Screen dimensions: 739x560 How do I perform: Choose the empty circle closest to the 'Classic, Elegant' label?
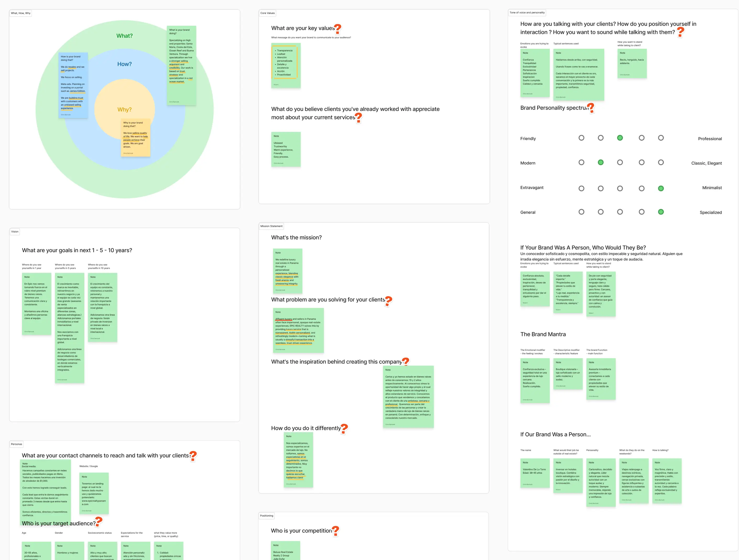pyautogui.click(x=661, y=163)
